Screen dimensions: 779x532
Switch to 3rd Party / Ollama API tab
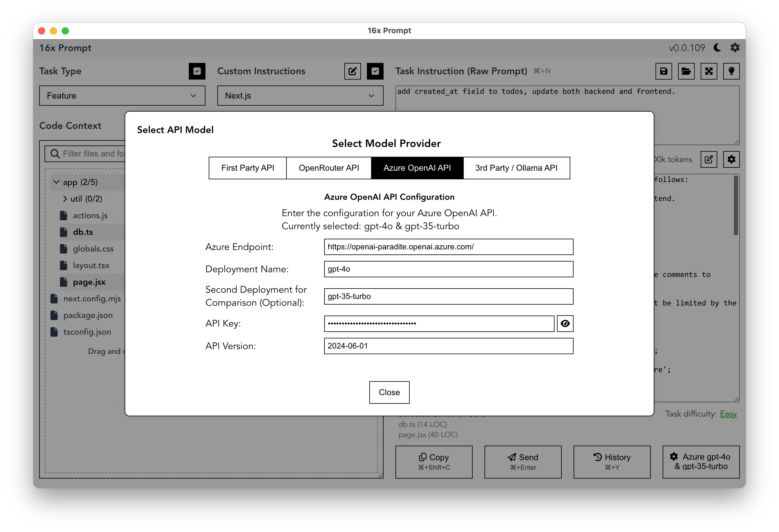click(516, 168)
